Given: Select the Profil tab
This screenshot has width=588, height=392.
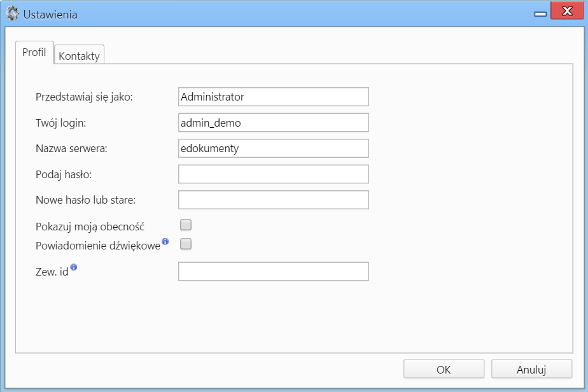Looking at the screenshot, I should [x=34, y=53].
